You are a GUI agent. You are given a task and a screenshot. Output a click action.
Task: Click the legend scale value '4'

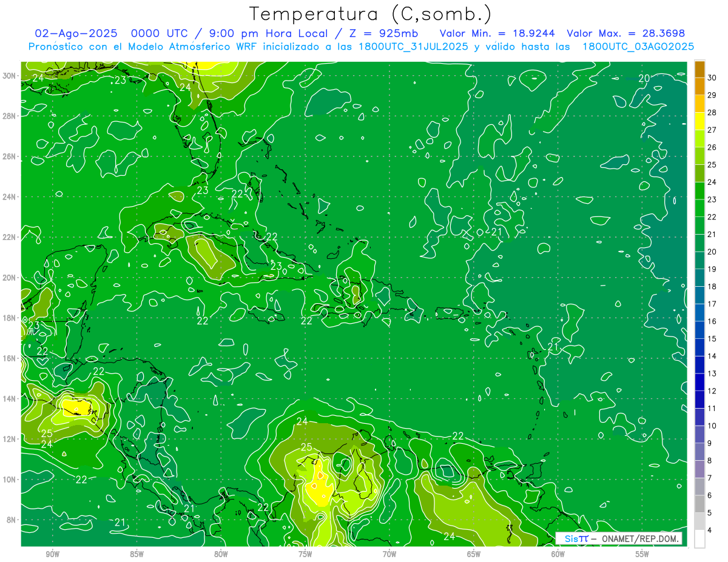[x=710, y=530]
